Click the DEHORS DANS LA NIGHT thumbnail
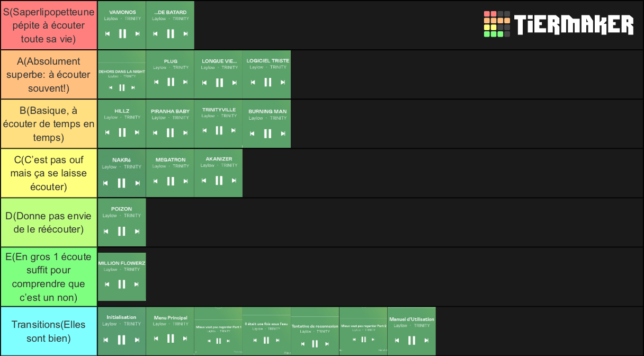Screen dimensions: 644x356 tap(122, 75)
